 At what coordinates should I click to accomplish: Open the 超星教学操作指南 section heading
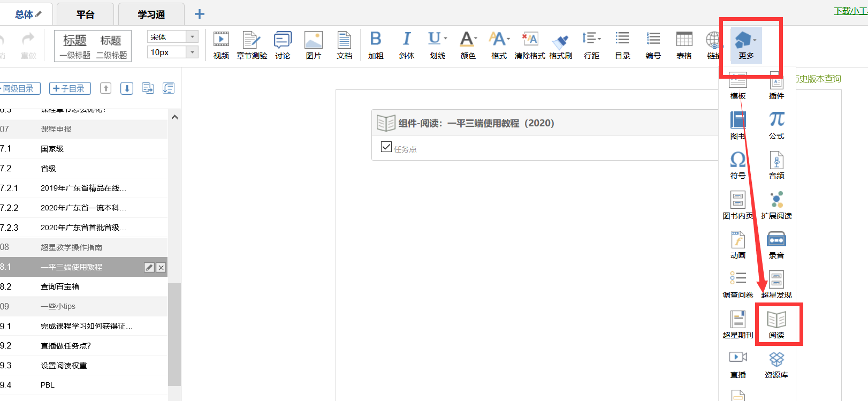tap(83, 247)
